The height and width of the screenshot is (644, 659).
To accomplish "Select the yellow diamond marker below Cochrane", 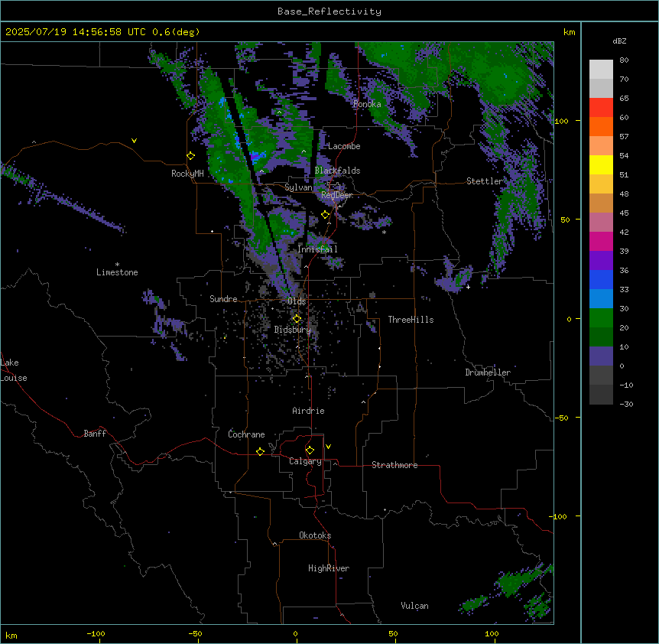I will click(260, 451).
